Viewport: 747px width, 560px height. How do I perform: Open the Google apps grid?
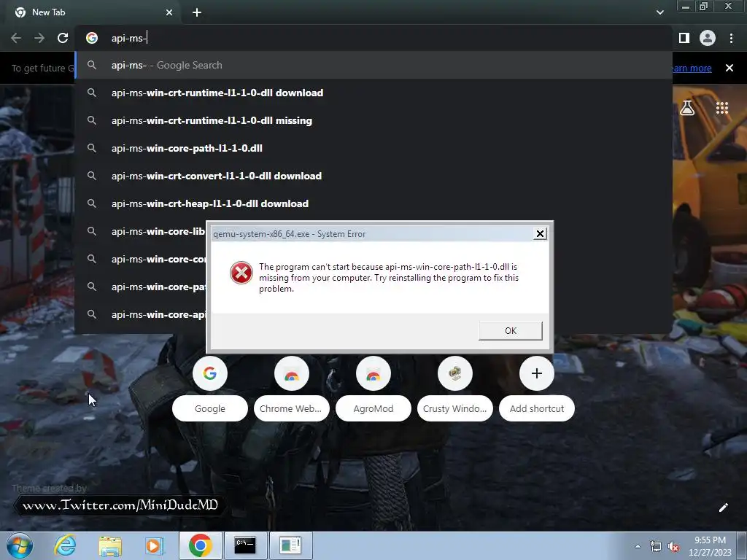coord(722,108)
